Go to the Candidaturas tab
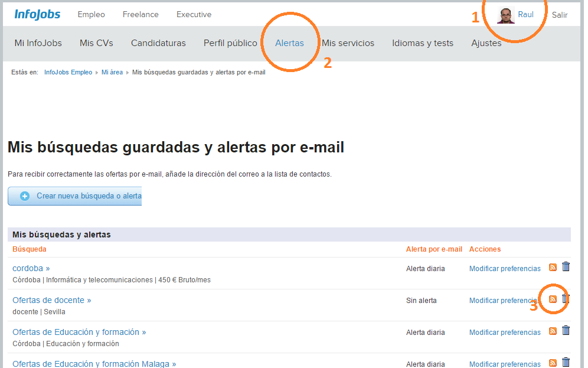588x368 pixels. click(158, 43)
